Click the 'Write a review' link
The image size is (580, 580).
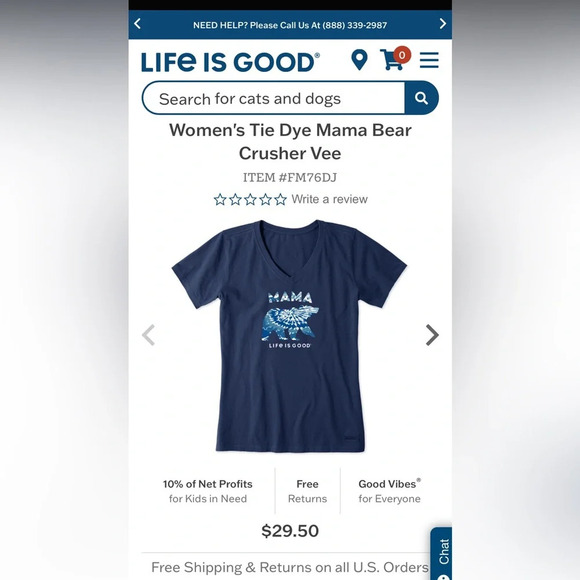pyautogui.click(x=329, y=199)
